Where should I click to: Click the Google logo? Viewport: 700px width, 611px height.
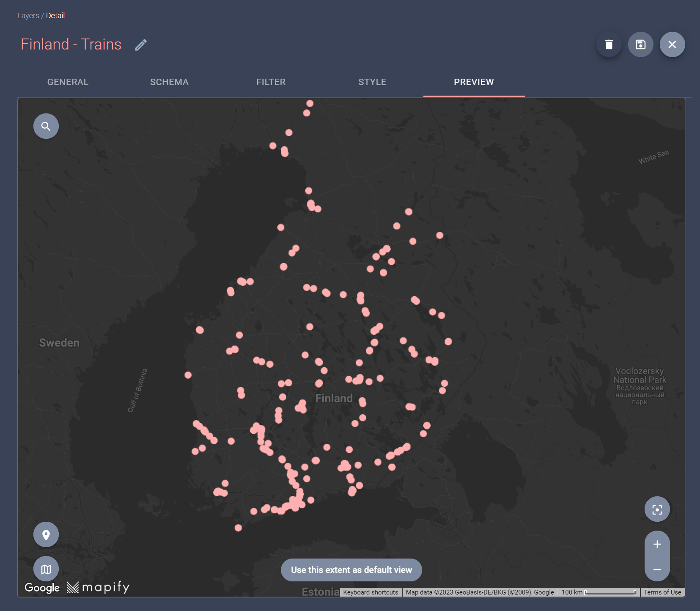tap(42, 588)
